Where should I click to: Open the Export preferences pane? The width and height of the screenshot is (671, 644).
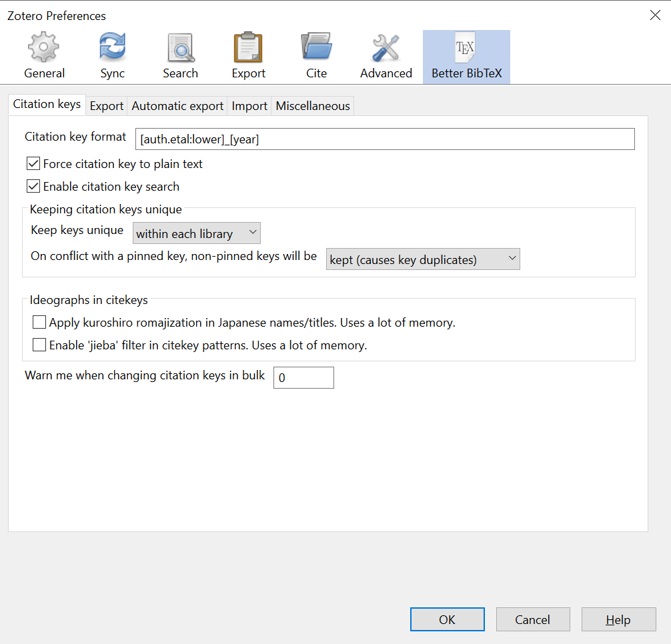coord(248,57)
